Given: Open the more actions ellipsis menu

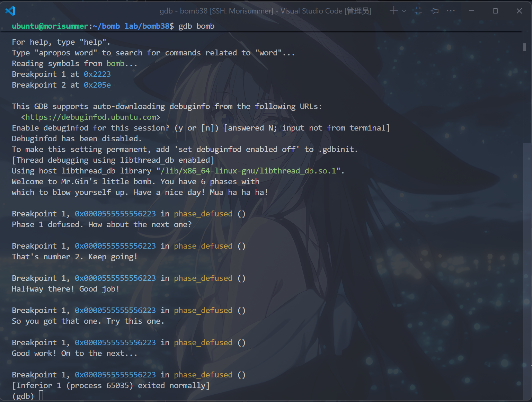Looking at the screenshot, I should tap(451, 11).
